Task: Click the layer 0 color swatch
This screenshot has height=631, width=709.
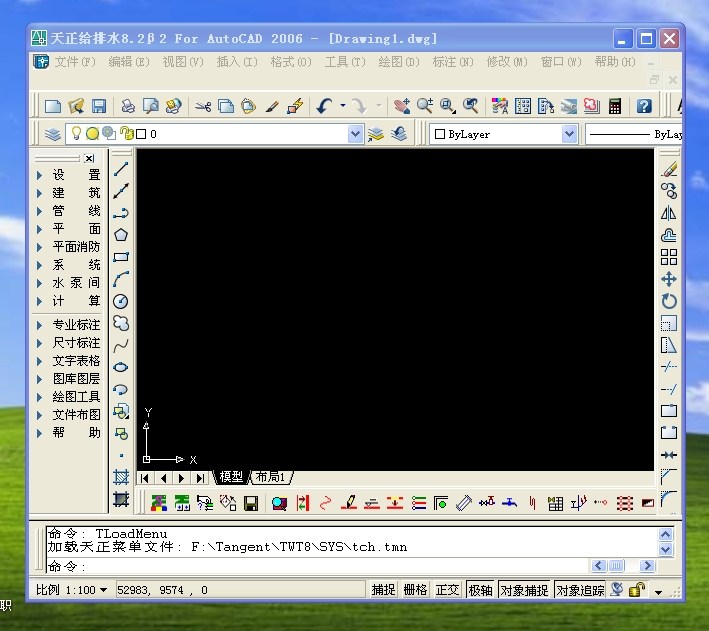Action: [141, 134]
